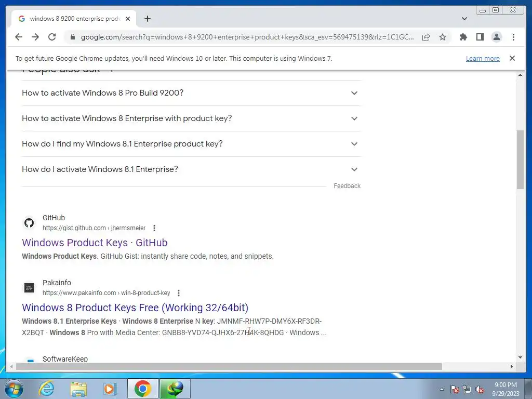The height and width of the screenshot is (399, 532).
Task: Click the Chrome taskbar button
Action: click(x=142, y=389)
